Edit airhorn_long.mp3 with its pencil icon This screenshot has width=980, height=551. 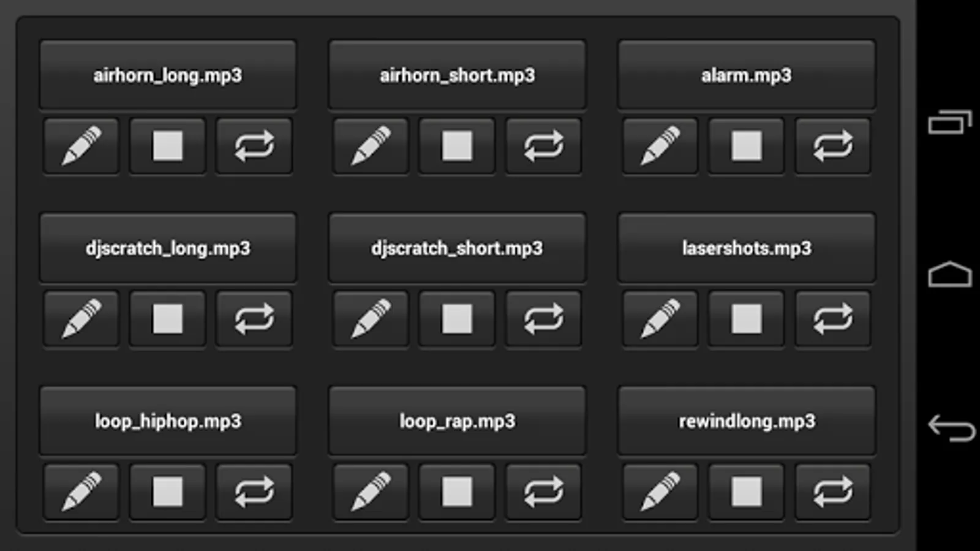point(81,146)
